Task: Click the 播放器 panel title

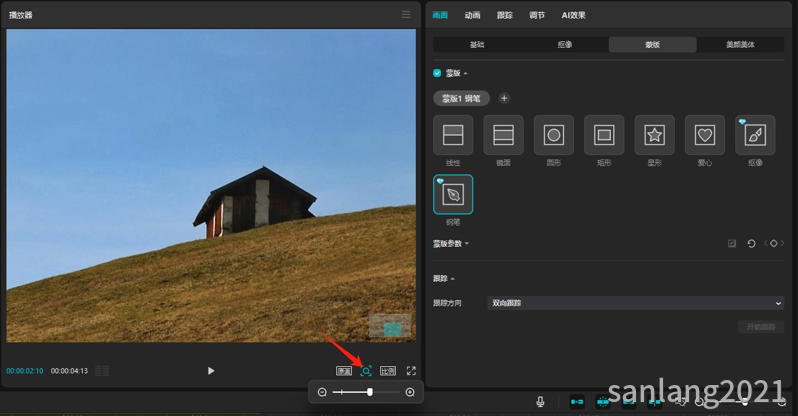Action: (20, 15)
